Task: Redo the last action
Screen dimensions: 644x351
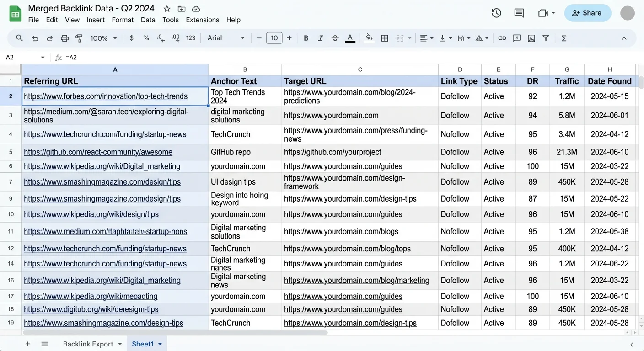Action: point(50,38)
